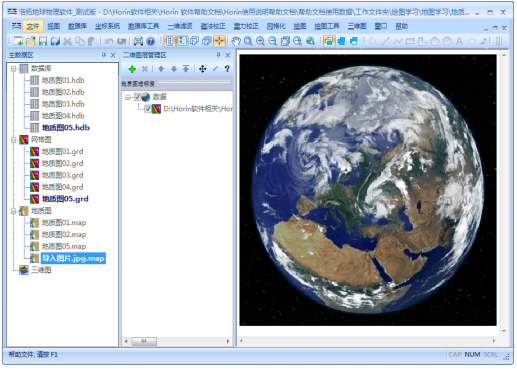Select the text A drawing tool
Screen dimensions: 517x371
pos(459,41)
